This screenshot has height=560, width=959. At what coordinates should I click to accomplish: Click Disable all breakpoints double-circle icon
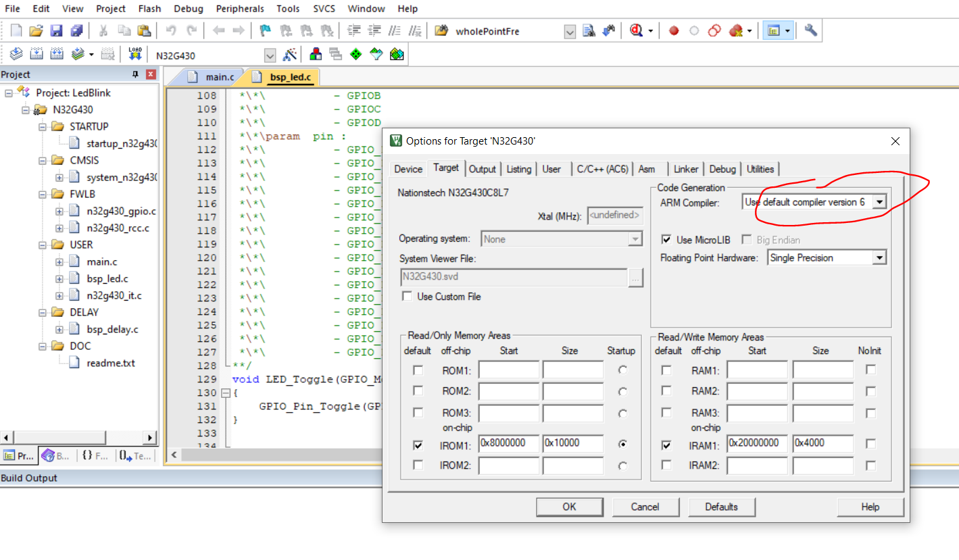click(x=714, y=30)
